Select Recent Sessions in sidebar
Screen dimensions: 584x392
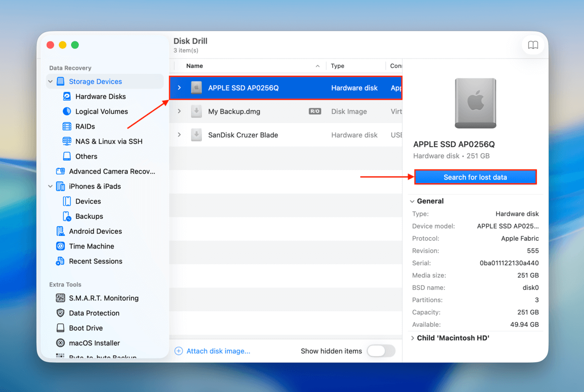pos(95,261)
